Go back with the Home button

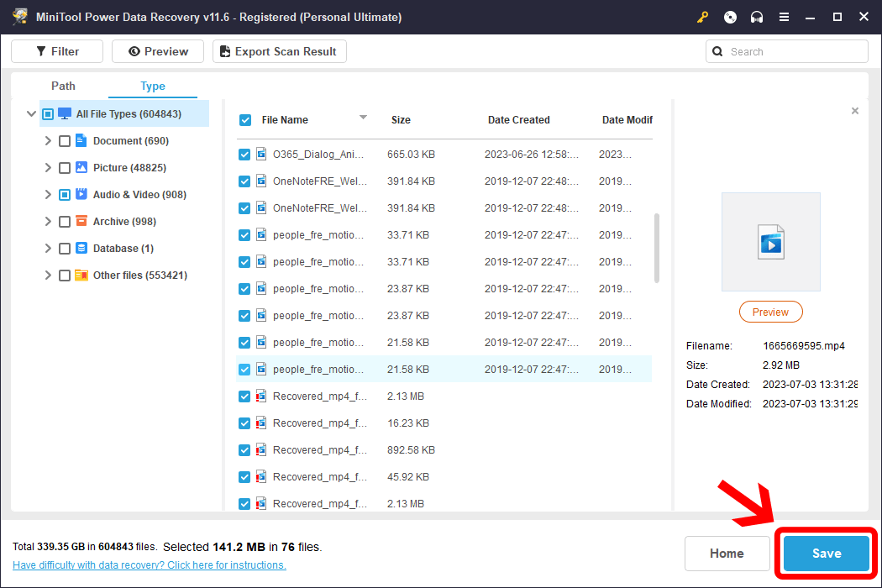click(727, 553)
